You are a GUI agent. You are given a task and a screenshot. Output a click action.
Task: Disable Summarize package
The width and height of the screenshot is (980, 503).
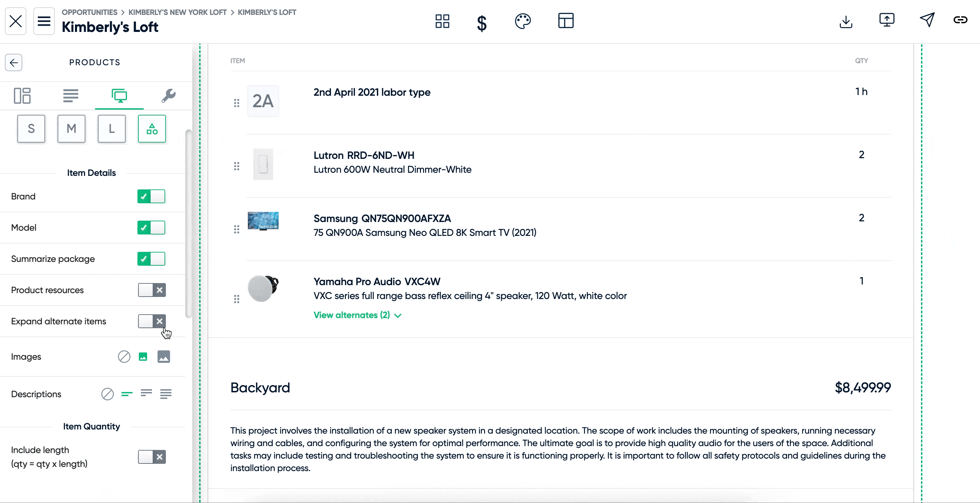(x=151, y=259)
